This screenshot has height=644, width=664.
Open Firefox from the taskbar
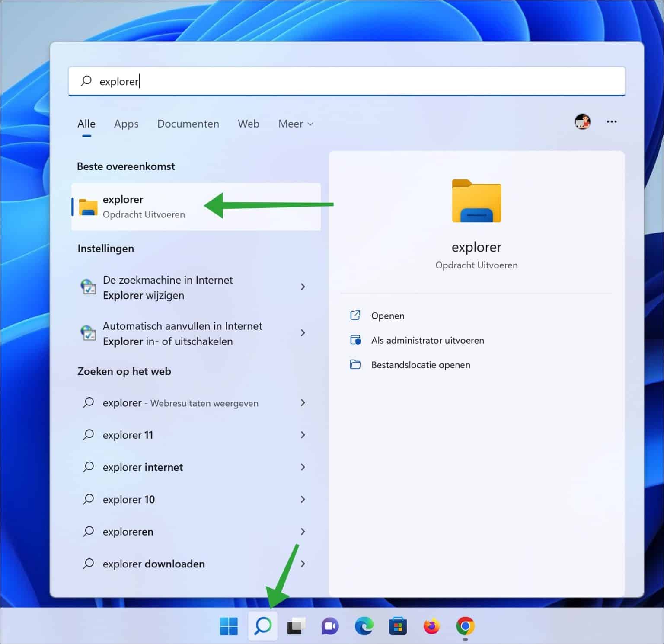(x=431, y=625)
